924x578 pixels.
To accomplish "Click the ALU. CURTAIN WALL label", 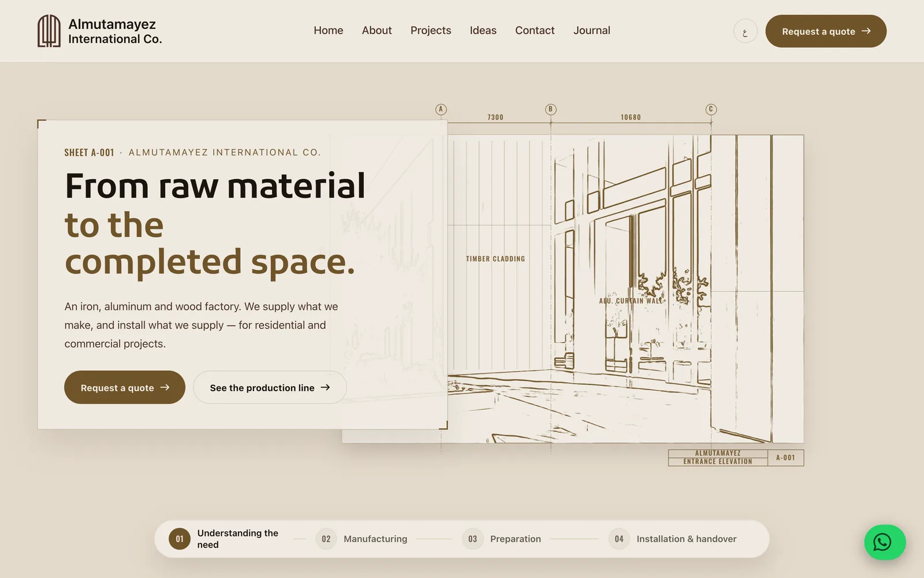I will pos(631,301).
